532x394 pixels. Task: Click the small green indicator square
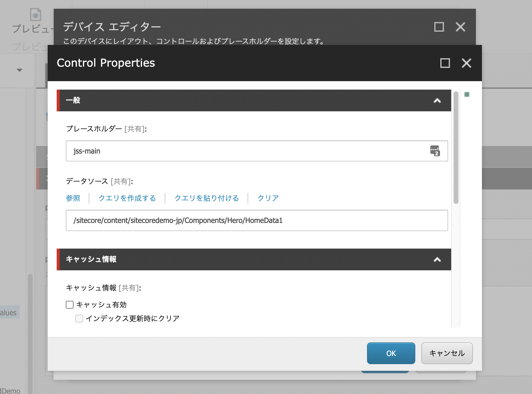coord(467,94)
